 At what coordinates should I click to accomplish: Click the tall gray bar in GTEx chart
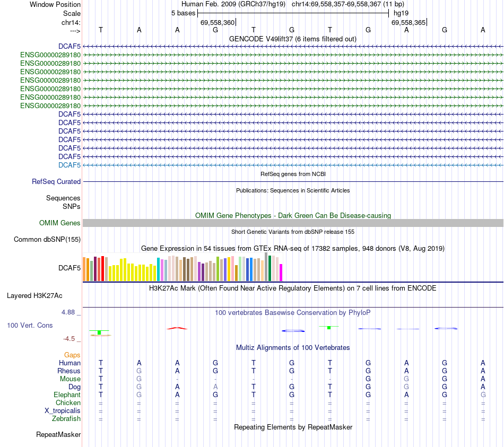pyautogui.click(x=266, y=267)
